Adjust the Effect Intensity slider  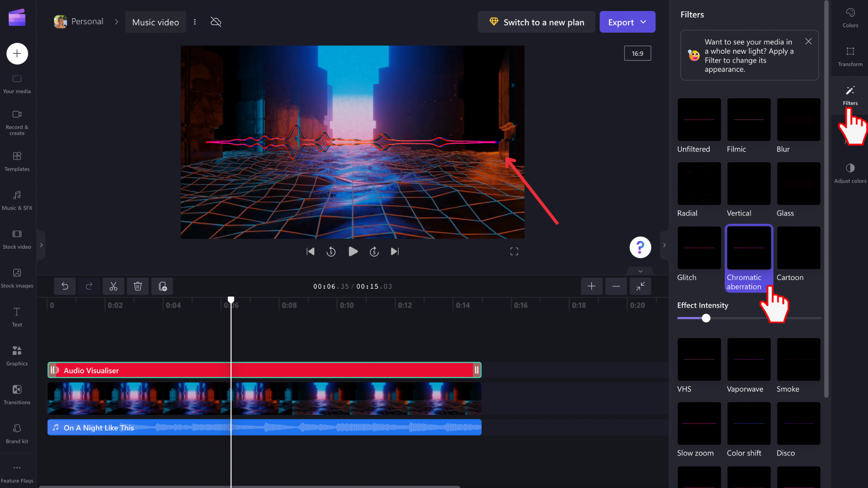706,318
